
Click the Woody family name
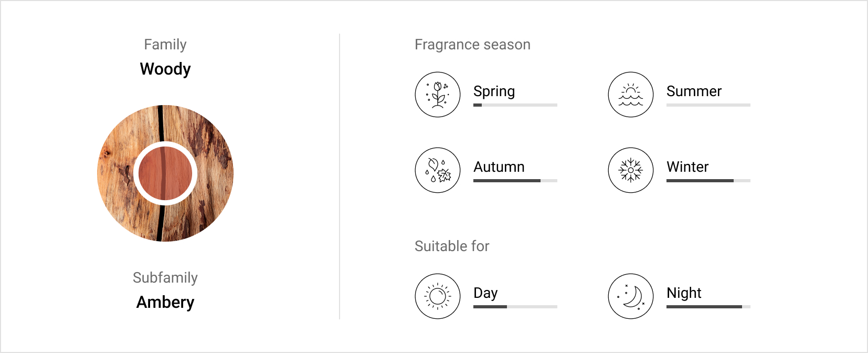165,69
